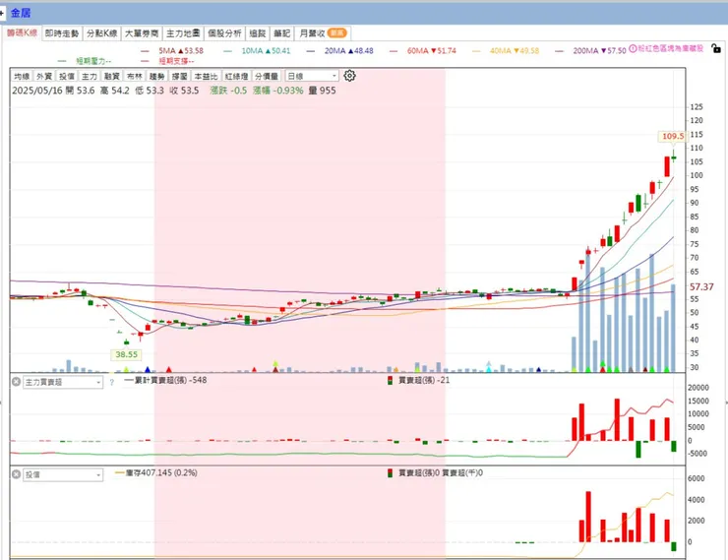Click the info icon beside pink zone note
This screenshot has width=728, height=560.
[x=633, y=49]
